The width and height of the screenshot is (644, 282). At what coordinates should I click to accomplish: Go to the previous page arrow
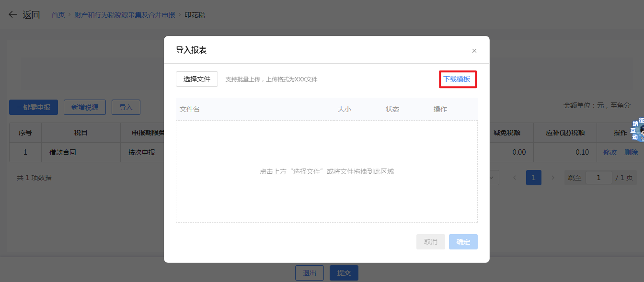point(515,178)
